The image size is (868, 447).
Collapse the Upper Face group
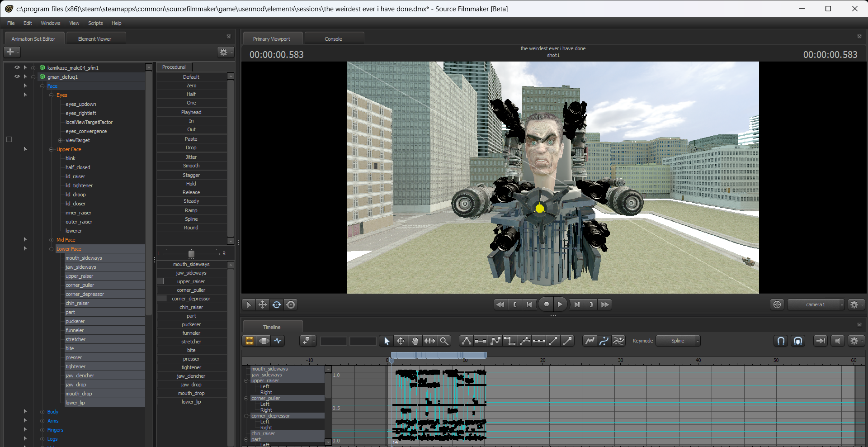(52, 149)
